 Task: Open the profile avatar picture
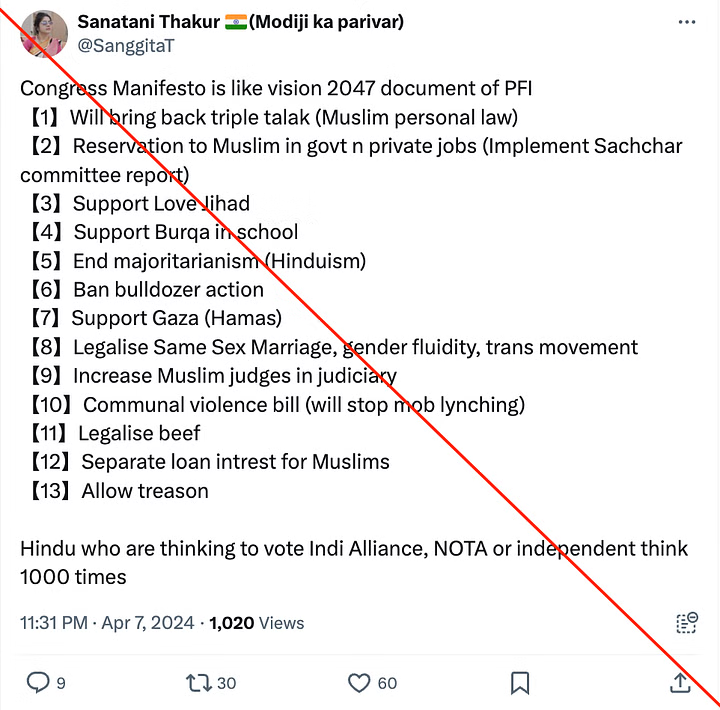coord(42,33)
